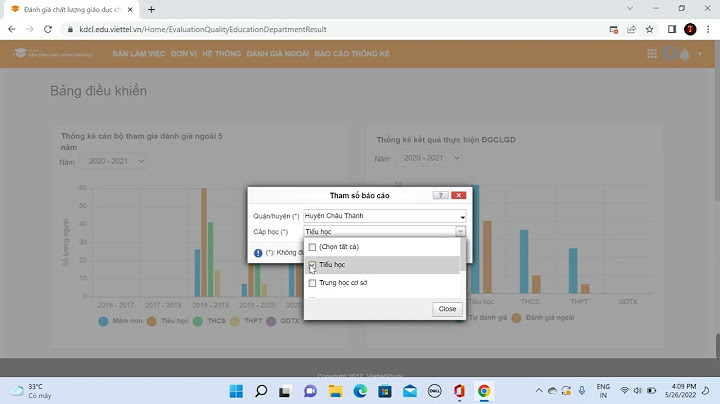Toggle THCS legend in left chart
This screenshot has height=404, width=720.
[210, 321]
